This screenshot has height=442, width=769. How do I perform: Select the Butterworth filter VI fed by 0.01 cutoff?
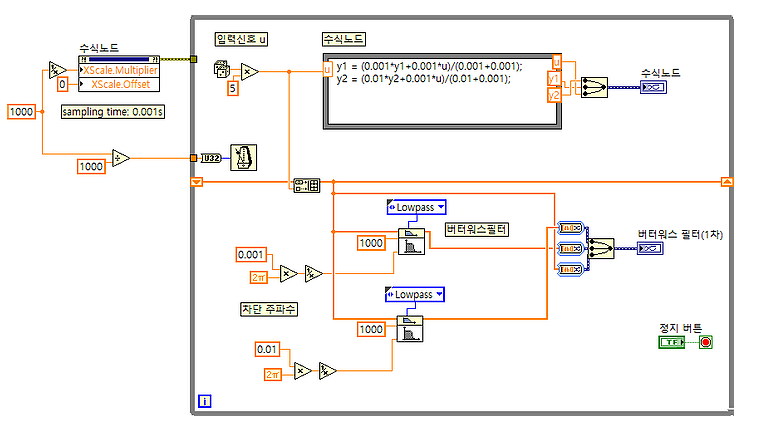[410, 329]
